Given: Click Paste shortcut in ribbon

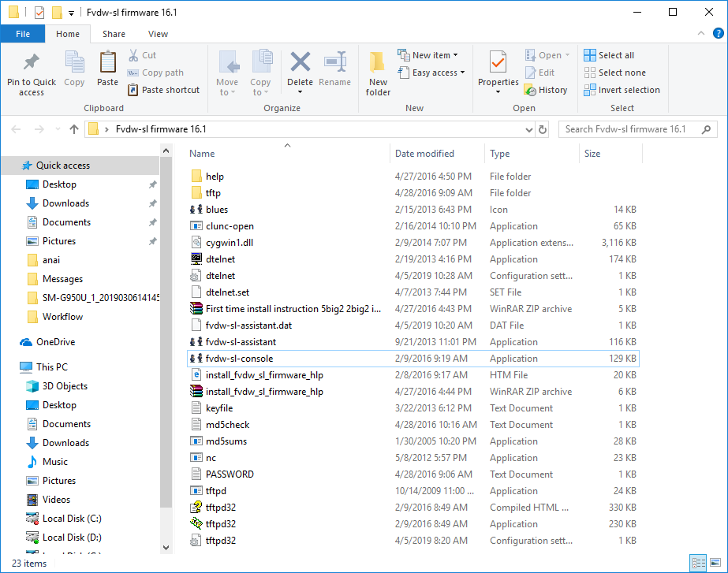Looking at the screenshot, I should [x=163, y=90].
